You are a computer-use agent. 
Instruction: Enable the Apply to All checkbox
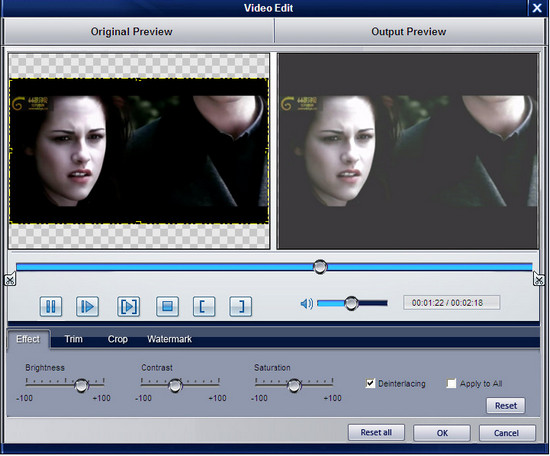coord(451,383)
